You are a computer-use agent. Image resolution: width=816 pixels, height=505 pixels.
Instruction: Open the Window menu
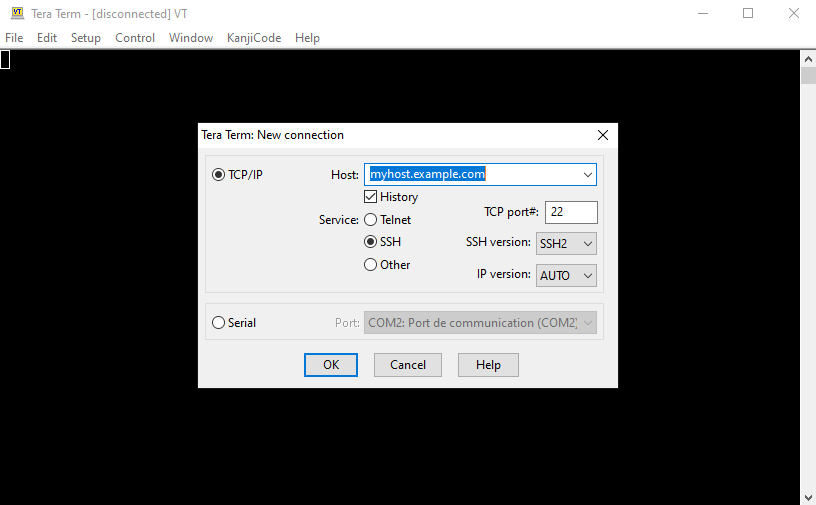coord(191,38)
